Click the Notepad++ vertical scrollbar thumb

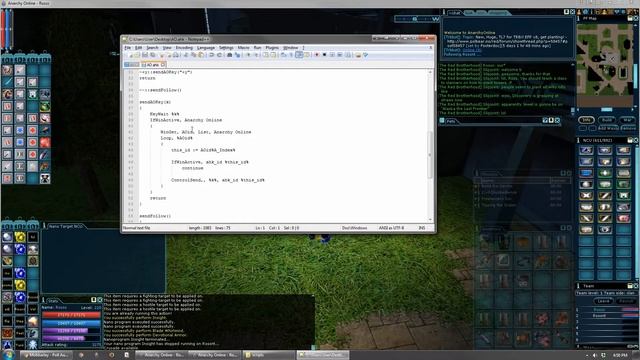430,155
